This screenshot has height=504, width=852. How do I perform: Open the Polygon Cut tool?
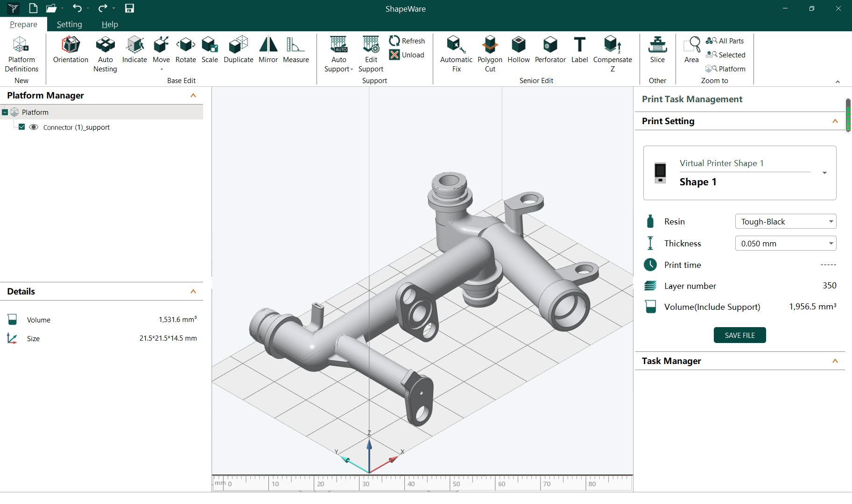pos(489,51)
